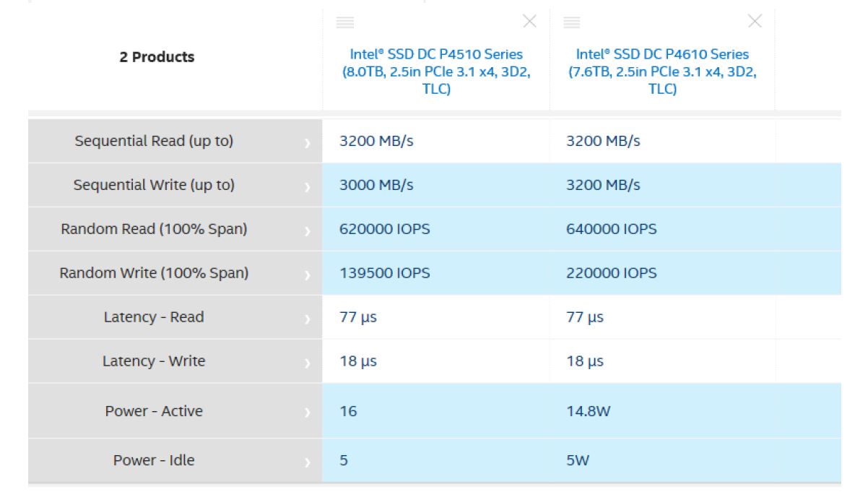Viewport: 868px width, 492px height.
Task: Expand the Sequential Read row chevron
Action: [308, 143]
